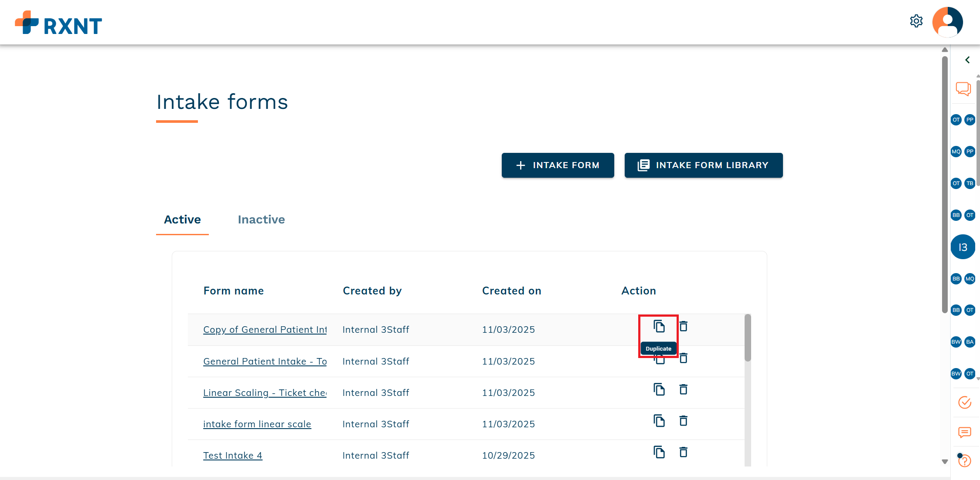Open the Intake Form Library

[x=703, y=165]
